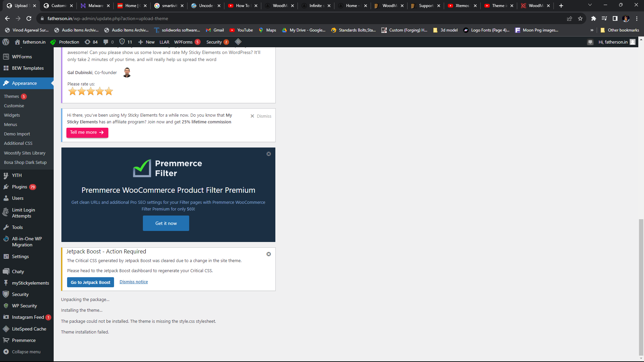The height and width of the screenshot is (362, 644).
Task: Reload the page with the browser refresh icon
Action: pyautogui.click(x=29, y=18)
